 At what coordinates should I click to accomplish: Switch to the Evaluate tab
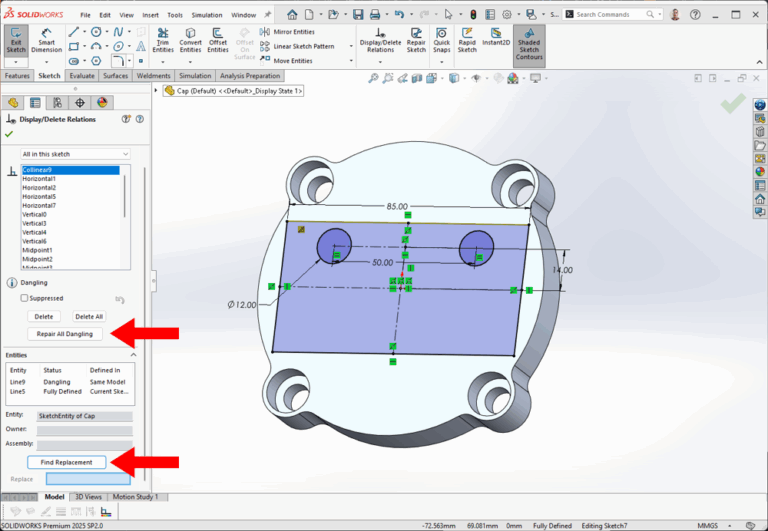82,76
